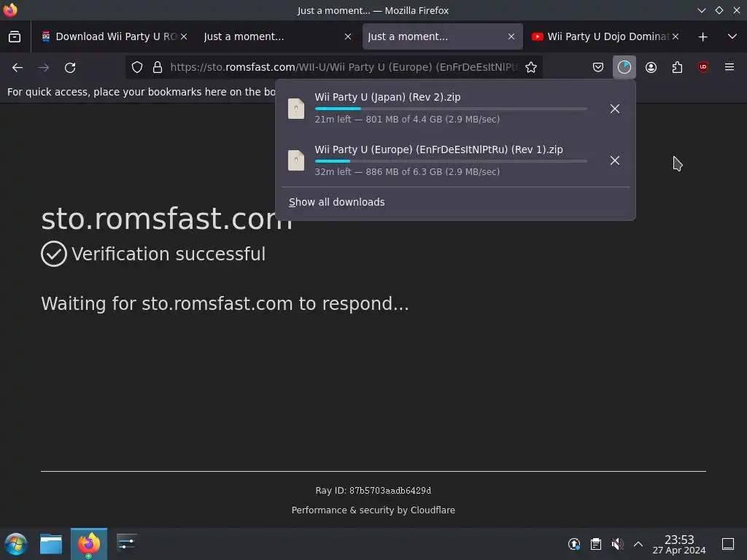Bookmark this page with the star icon
This screenshot has width=747, height=560.
(531, 68)
